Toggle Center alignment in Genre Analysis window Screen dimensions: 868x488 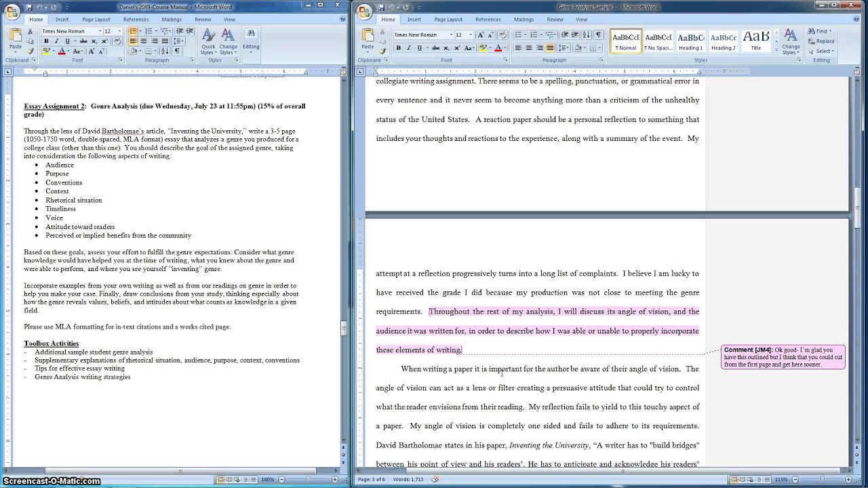529,48
